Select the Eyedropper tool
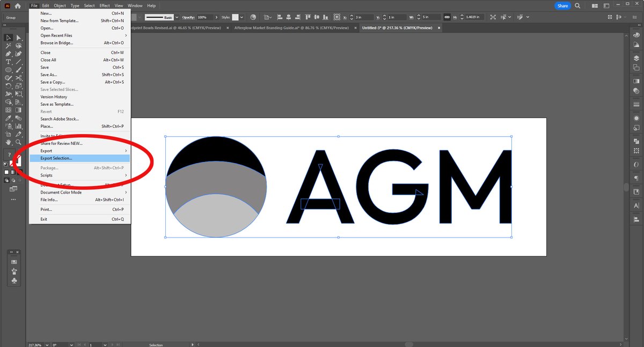The width and height of the screenshot is (644, 347). pyautogui.click(x=9, y=118)
